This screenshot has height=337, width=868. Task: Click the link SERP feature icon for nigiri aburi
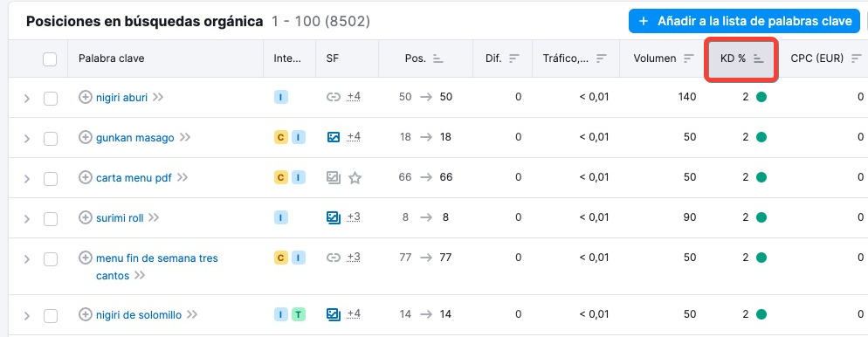pyautogui.click(x=333, y=98)
